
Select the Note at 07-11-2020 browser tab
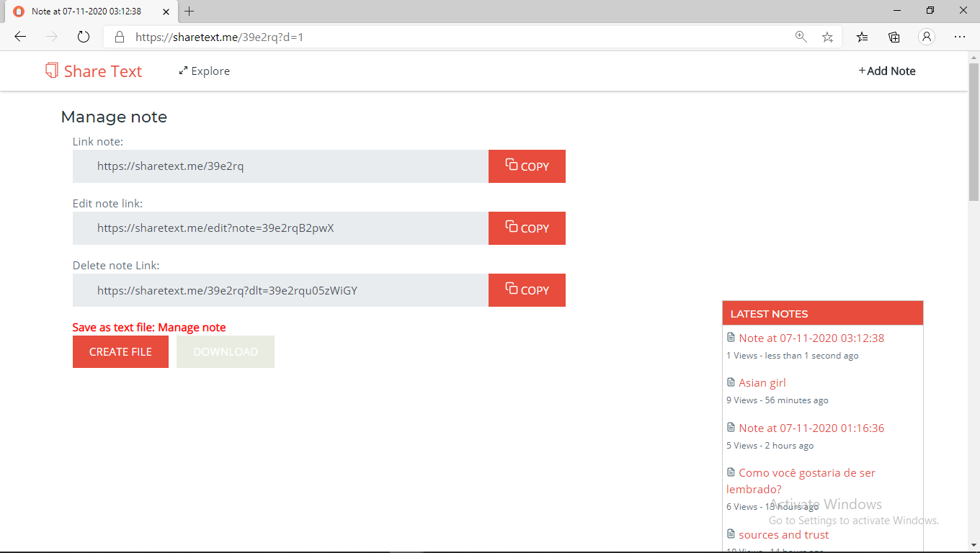coord(86,11)
